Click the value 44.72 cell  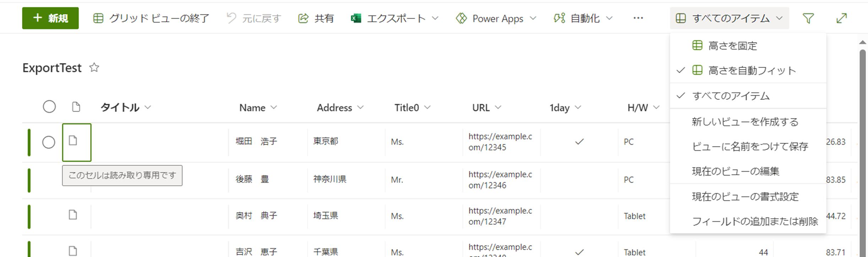click(x=836, y=216)
